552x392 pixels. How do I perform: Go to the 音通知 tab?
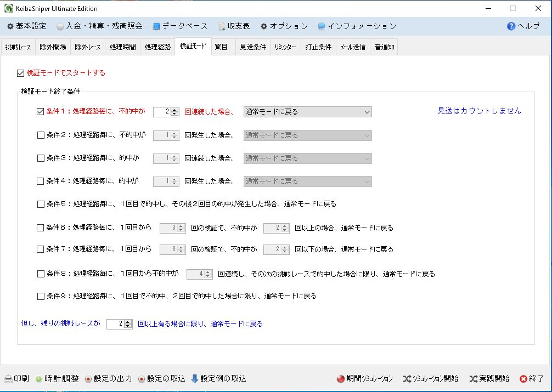tap(384, 47)
